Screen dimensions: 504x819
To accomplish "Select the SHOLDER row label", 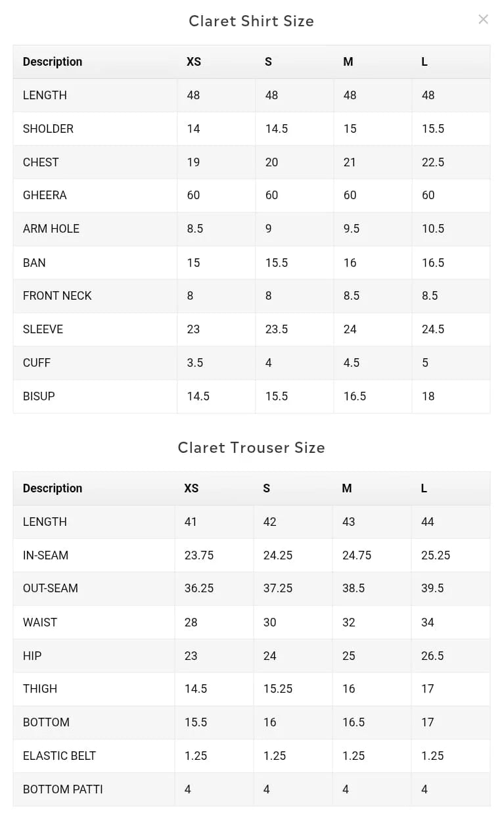I will point(48,129).
